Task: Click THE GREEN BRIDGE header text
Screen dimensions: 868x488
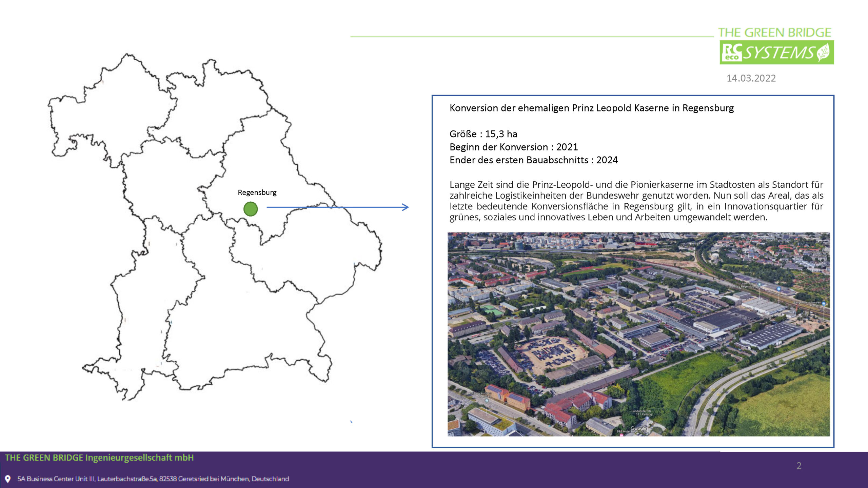Action: (774, 33)
